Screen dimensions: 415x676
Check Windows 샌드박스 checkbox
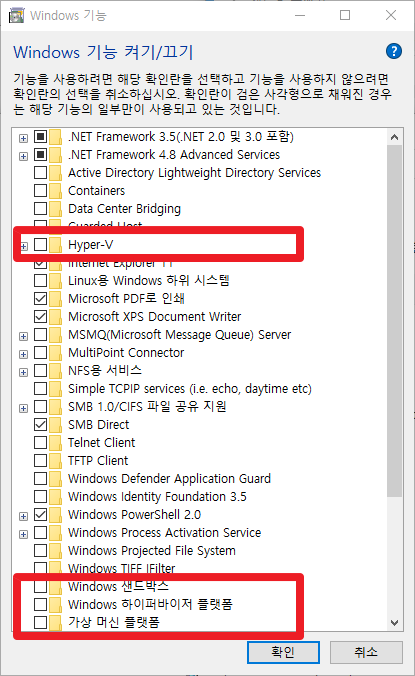41,586
